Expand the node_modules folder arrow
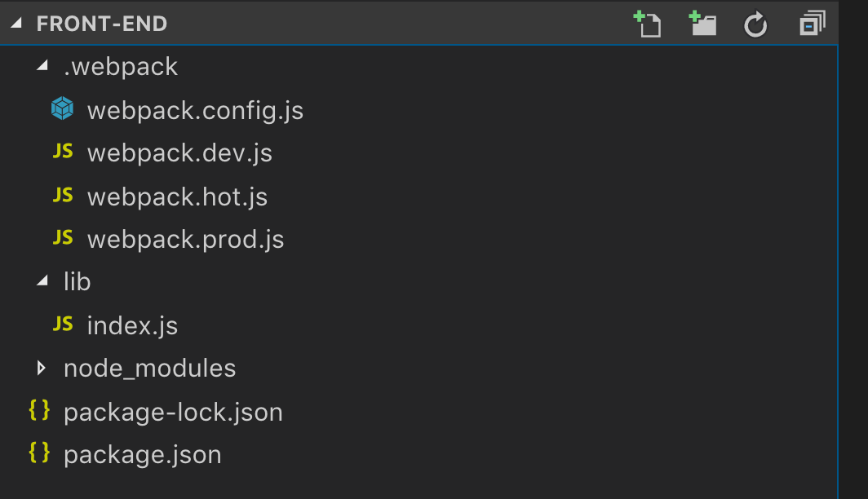 click(x=42, y=368)
